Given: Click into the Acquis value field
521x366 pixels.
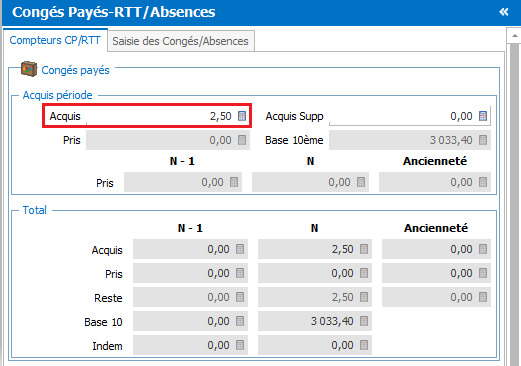Looking at the screenshot, I should click(161, 116).
